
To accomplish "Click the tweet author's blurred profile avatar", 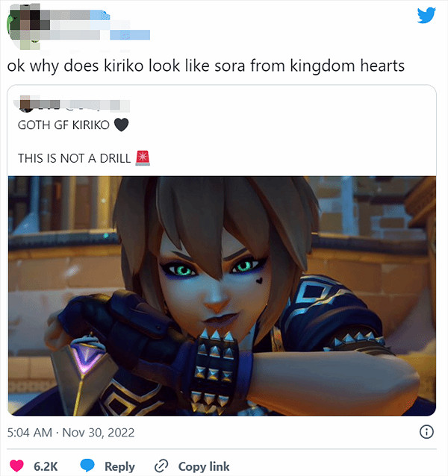I will click(25, 26).
